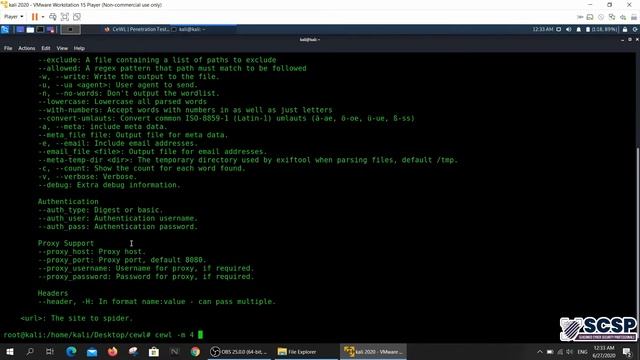Open Mail app from taskbar

coord(92,351)
